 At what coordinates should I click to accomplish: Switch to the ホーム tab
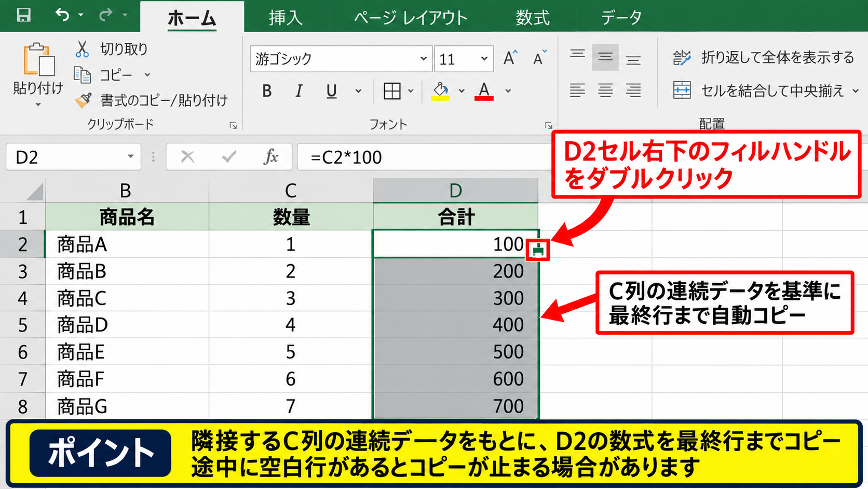[192, 18]
